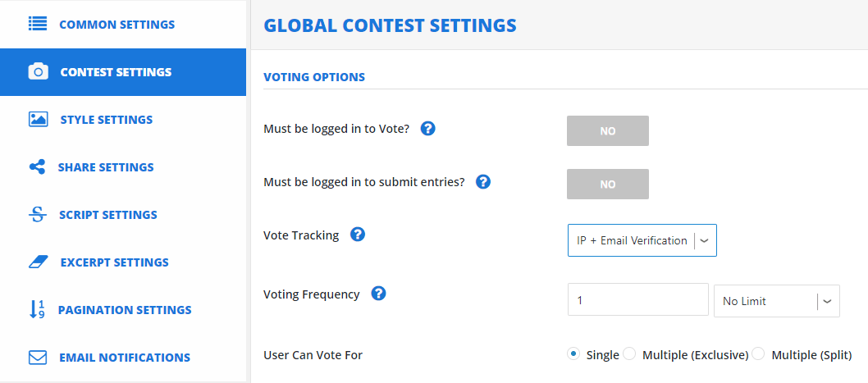Click the strikethrough S icon for Script Settings
868x383 pixels.
click(x=38, y=215)
